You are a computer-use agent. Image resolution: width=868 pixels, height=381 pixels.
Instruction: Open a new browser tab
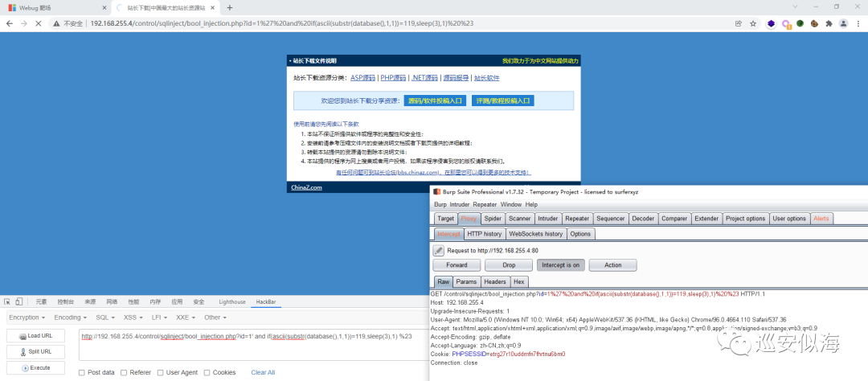click(230, 8)
